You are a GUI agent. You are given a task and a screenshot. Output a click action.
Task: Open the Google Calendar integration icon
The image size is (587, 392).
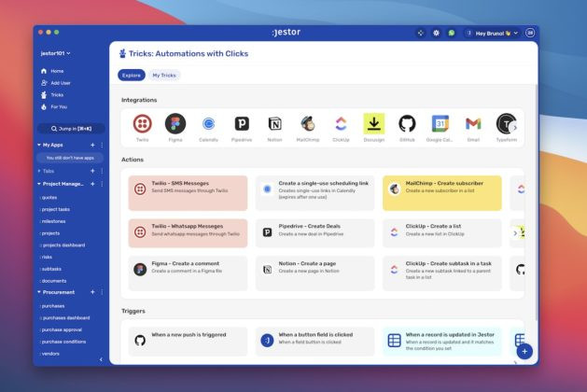[x=440, y=124]
